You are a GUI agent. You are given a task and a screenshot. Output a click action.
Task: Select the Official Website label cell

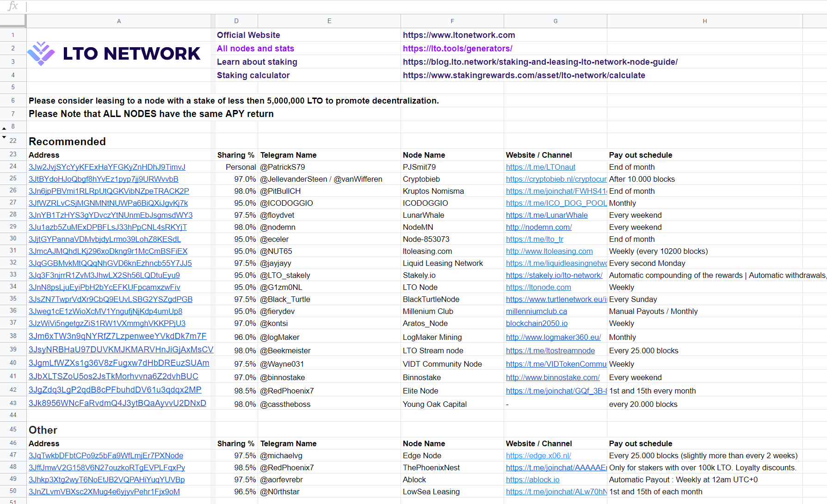[308, 35]
